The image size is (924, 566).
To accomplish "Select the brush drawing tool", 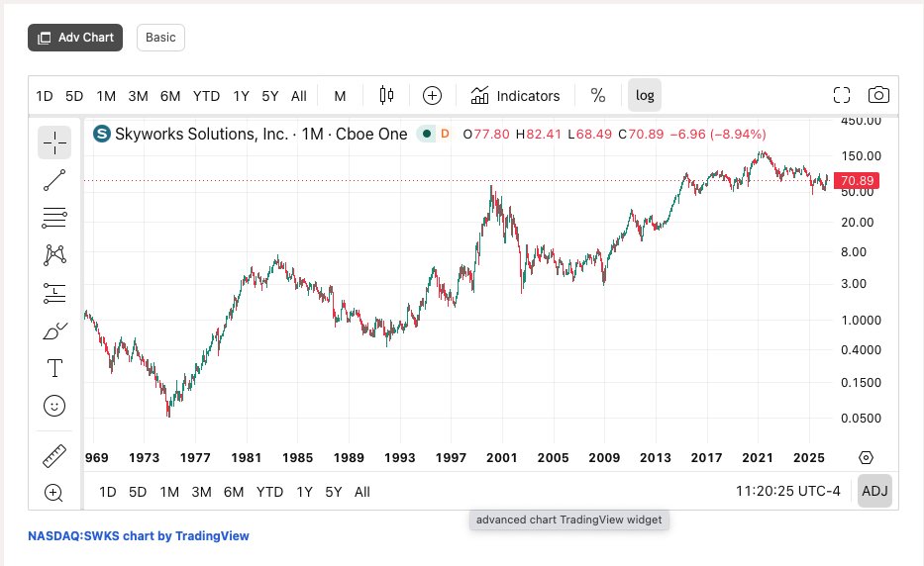I will coord(54,331).
